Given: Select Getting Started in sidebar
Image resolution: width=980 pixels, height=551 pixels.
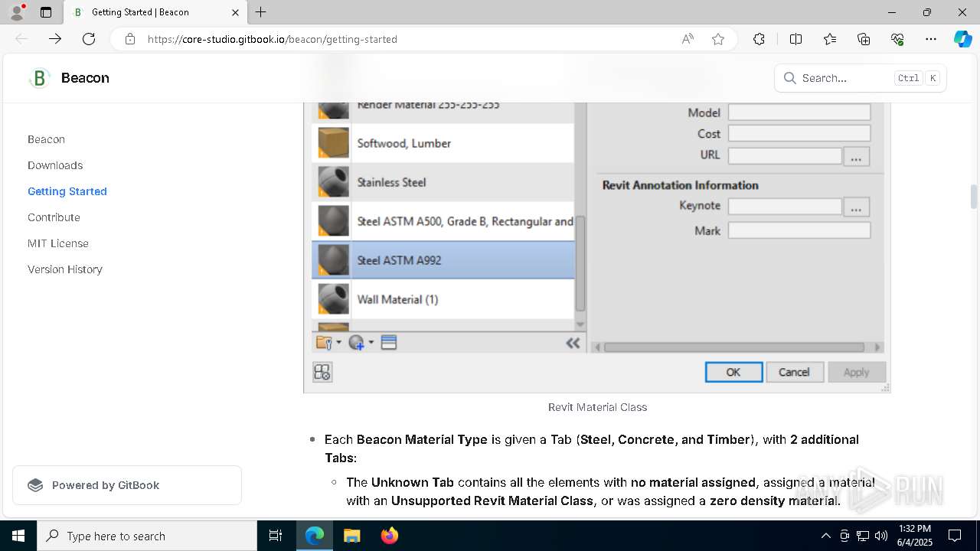Looking at the screenshot, I should (x=67, y=191).
